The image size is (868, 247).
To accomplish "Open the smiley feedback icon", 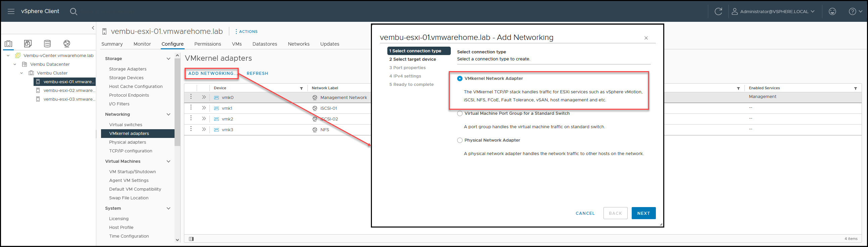I will click(832, 11).
